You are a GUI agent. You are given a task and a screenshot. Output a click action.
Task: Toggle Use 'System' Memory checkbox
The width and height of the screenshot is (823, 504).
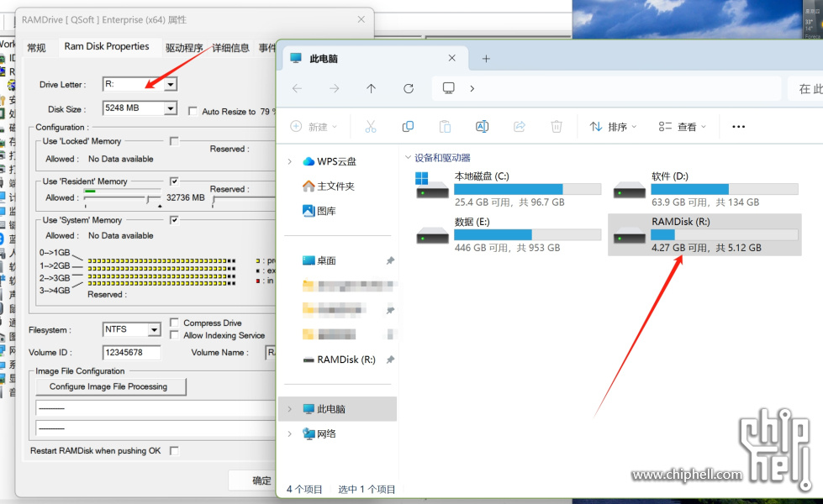pos(174,220)
